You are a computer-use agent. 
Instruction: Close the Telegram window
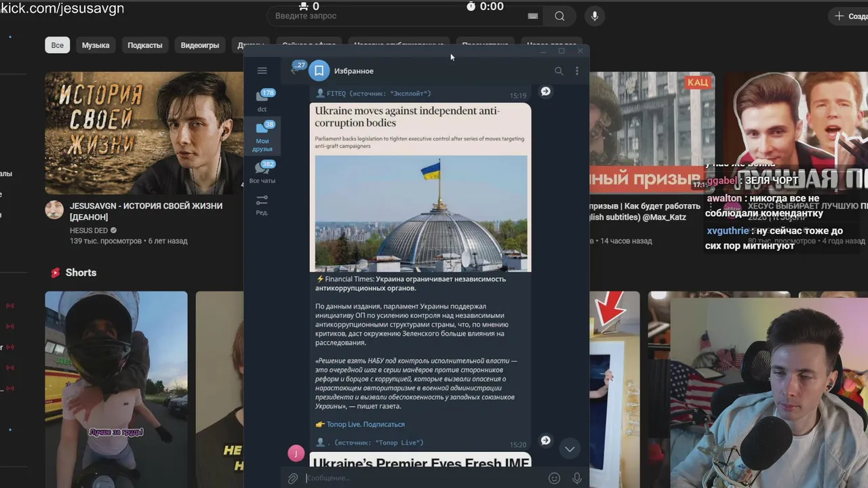(x=580, y=51)
